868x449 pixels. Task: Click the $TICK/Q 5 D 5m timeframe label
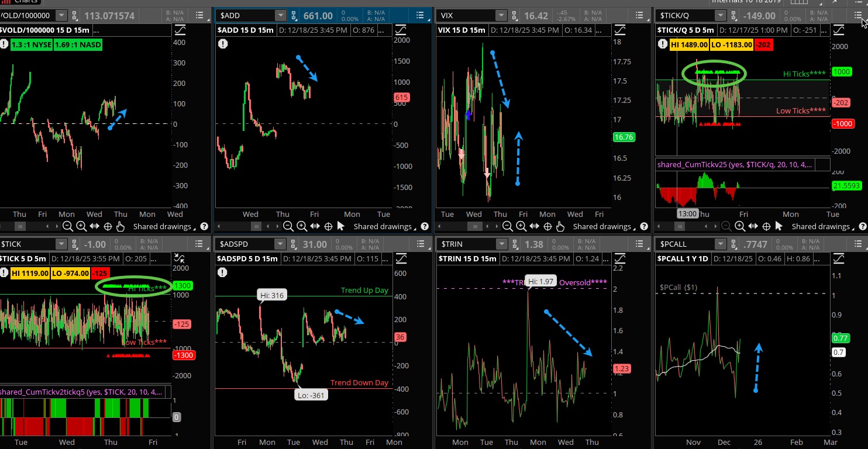coord(686,30)
